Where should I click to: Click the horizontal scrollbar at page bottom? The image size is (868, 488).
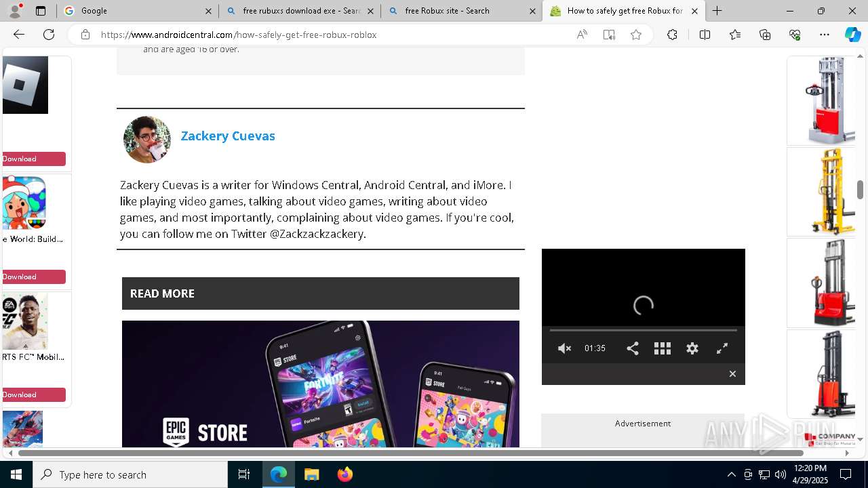tap(411, 453)
